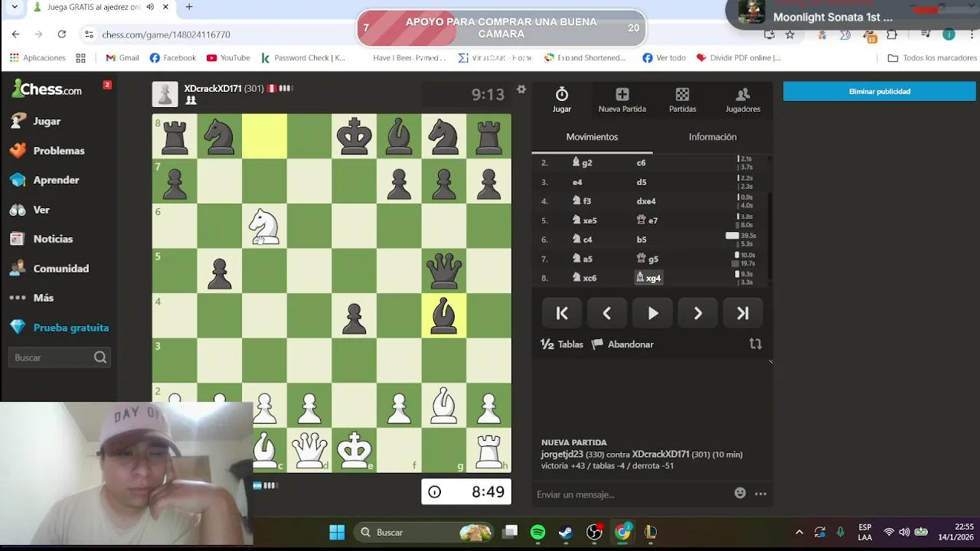980x551 pixels.
Task: Click the taskbar Buscar search box
Action: (423, 532)
